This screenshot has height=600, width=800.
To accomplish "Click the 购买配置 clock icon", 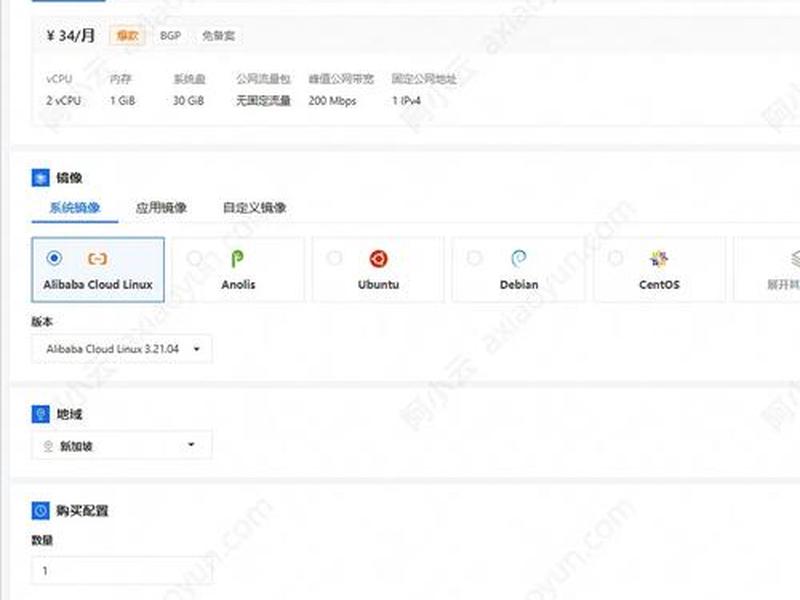I will [x=41, y=510].
